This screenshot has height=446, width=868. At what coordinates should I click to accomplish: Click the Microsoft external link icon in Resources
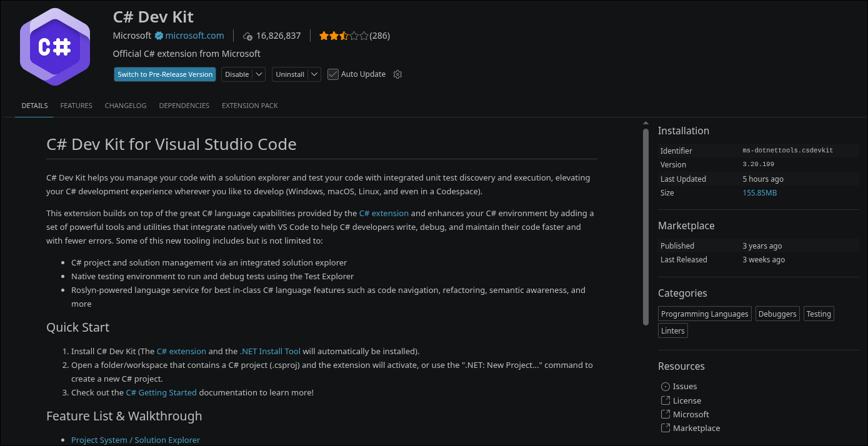[666, 414]
